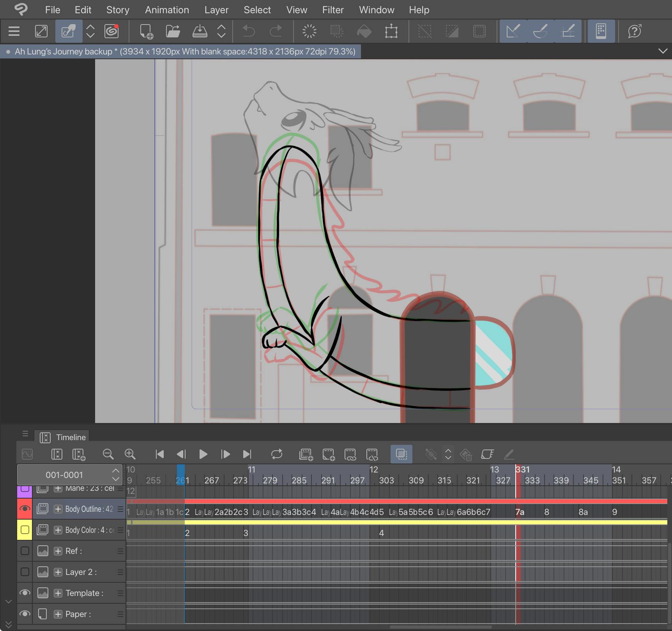
Task: Click the Open folder icon
Action: 173,31
